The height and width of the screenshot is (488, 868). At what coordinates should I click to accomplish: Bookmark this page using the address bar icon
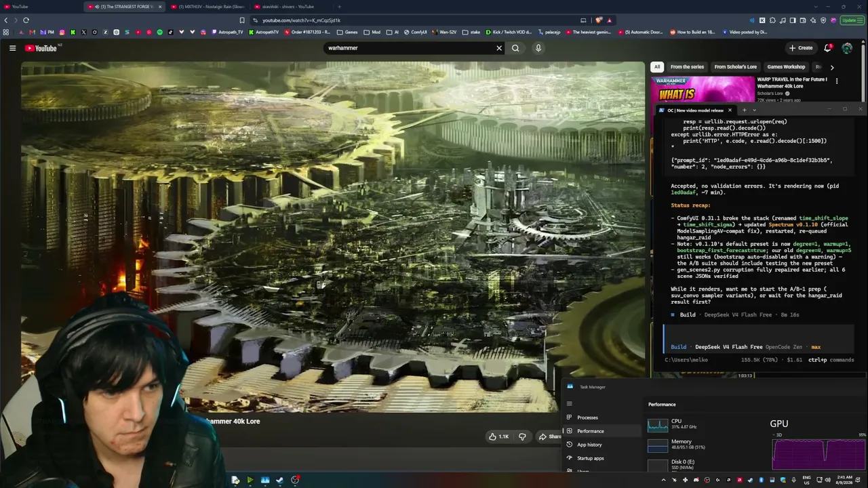242,20
